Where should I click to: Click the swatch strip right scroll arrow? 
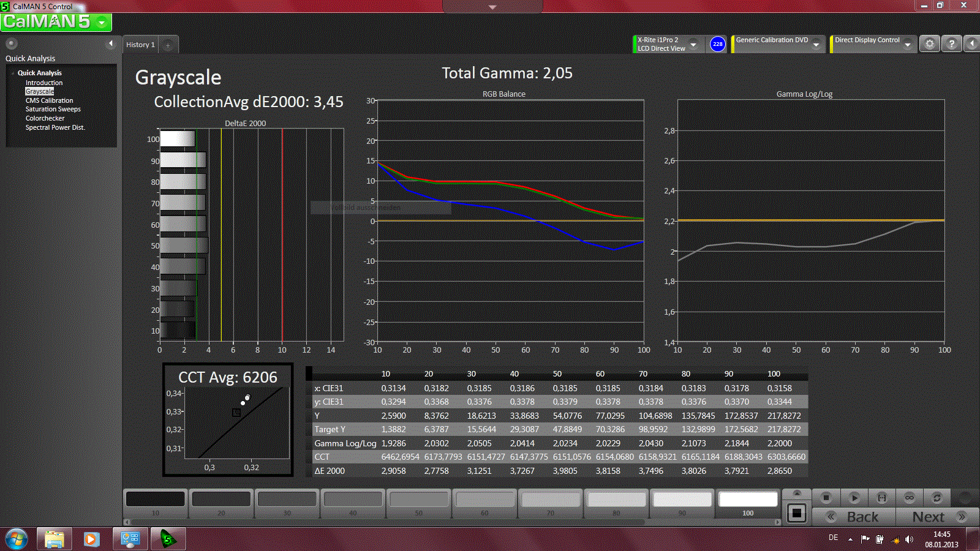coord(778,522)
